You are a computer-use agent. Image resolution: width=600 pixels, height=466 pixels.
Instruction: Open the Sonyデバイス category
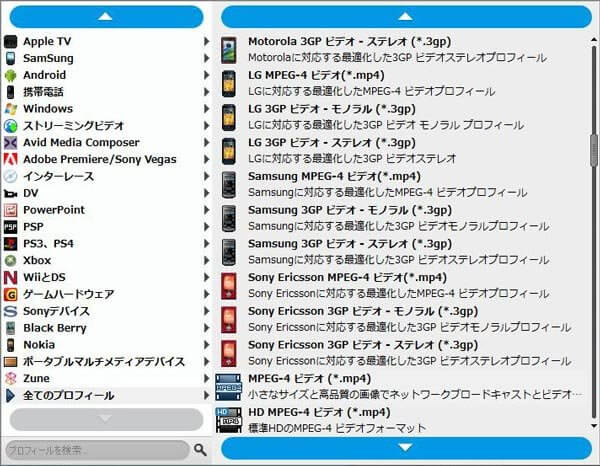tap(107, 311)
